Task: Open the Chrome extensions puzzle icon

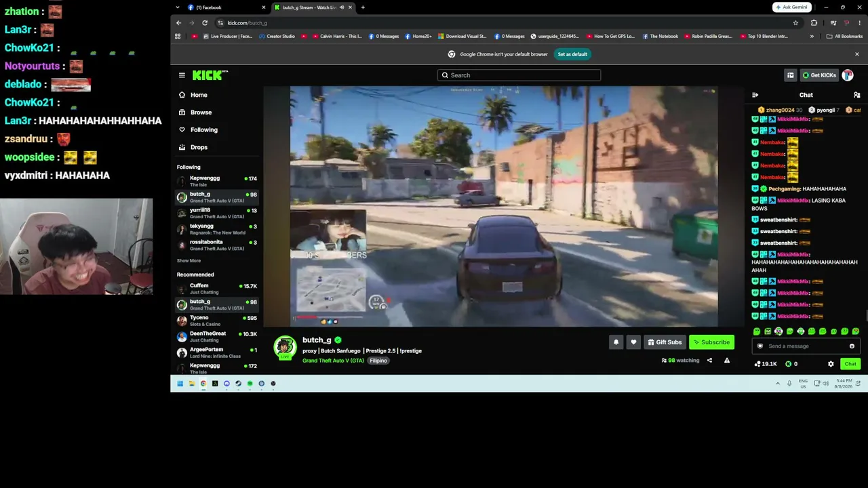Action: 814,23
